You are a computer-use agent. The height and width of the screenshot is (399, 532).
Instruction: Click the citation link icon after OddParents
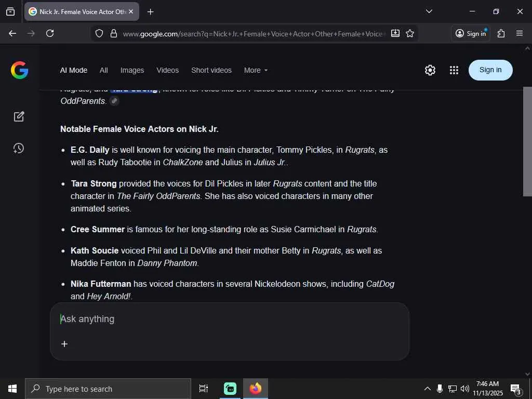coord(114,101)
